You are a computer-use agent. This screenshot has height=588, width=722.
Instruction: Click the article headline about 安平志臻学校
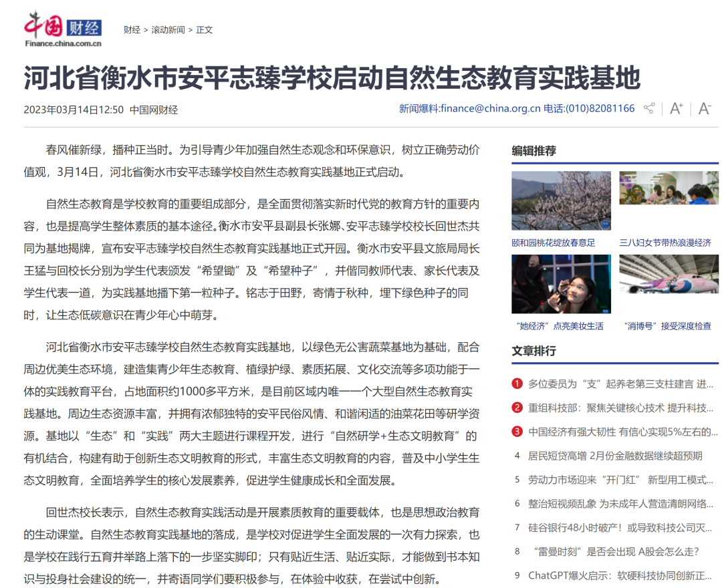pos(332,78)
